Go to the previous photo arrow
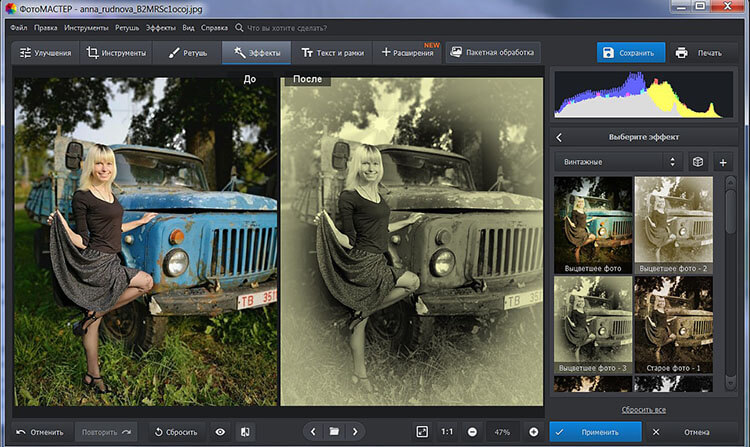The image size is (750, 447). pyautogui.click(x=313, y=431)
